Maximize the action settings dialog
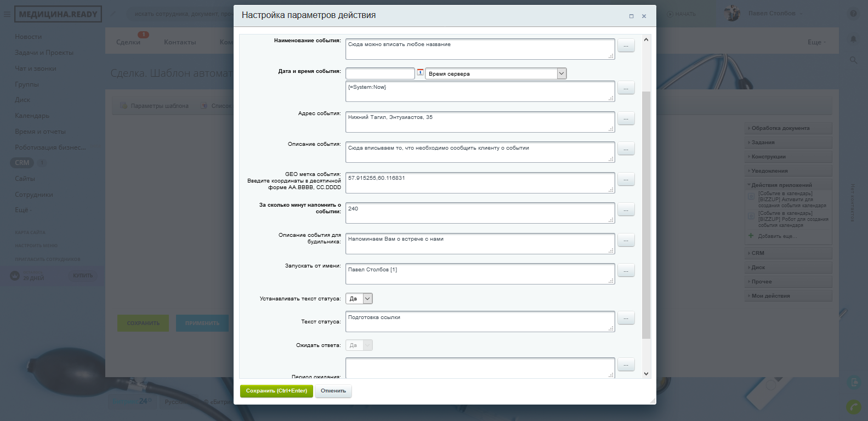Image resolution: width=868 pixels, height=421 pixels. (x=631, y=16)
